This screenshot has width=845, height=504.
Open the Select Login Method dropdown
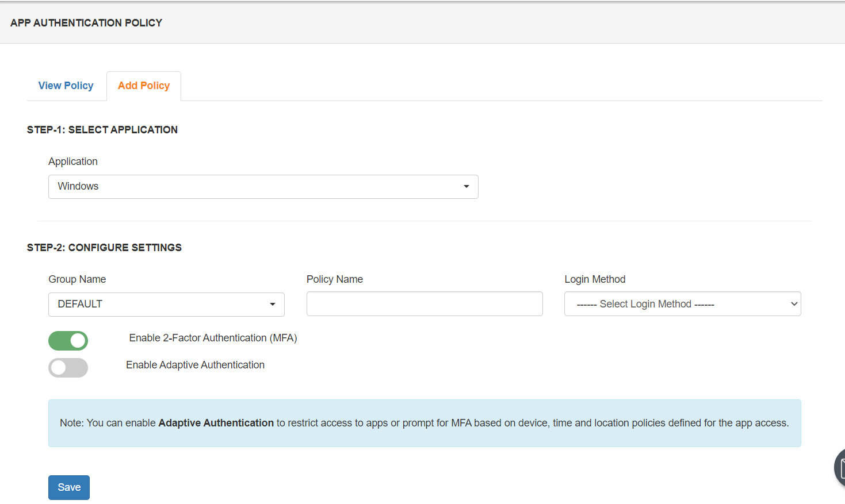(682, 304)
